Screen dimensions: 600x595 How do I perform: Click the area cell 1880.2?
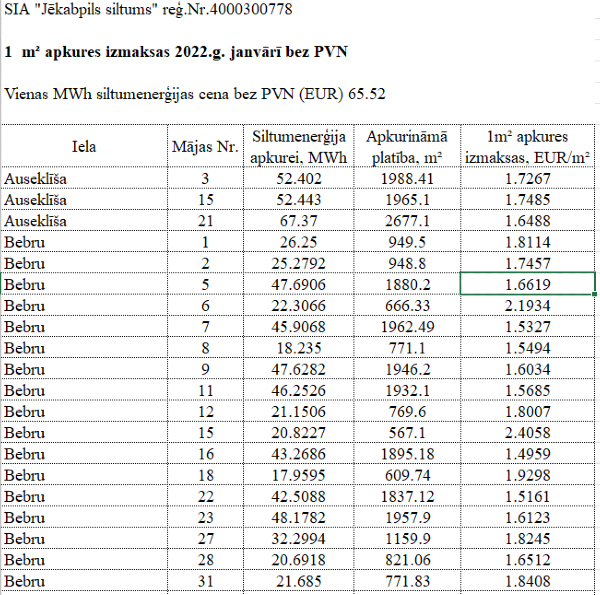click(x=407, y=284)
